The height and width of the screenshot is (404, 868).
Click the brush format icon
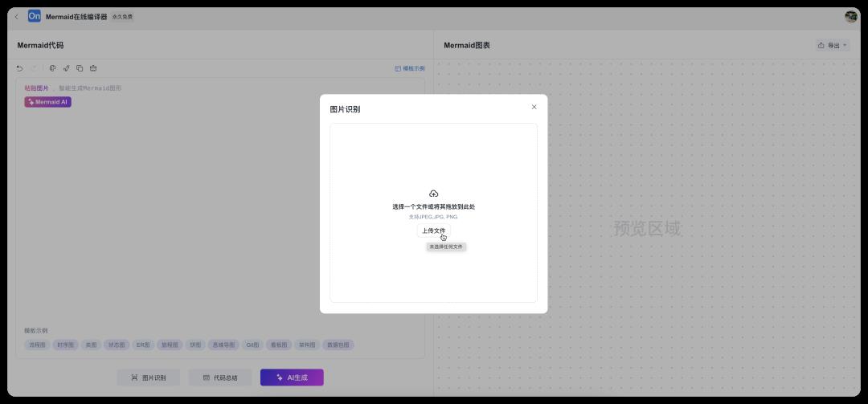coord(66,68)
